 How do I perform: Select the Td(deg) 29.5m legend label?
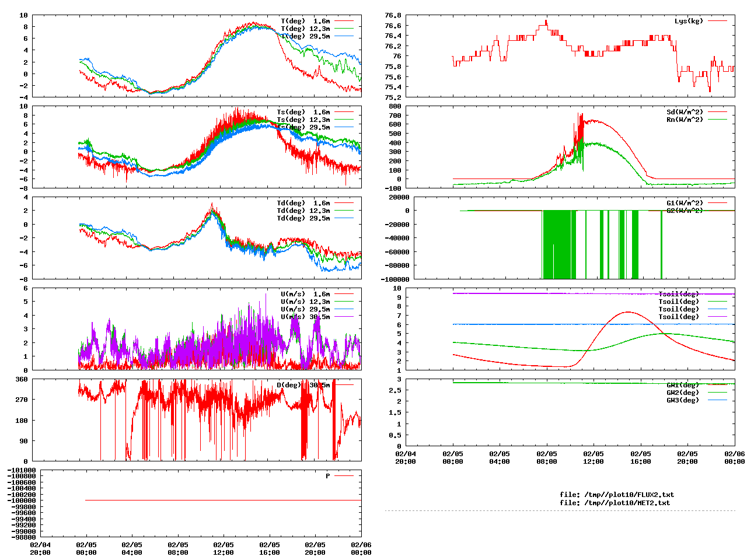[303, 218]
